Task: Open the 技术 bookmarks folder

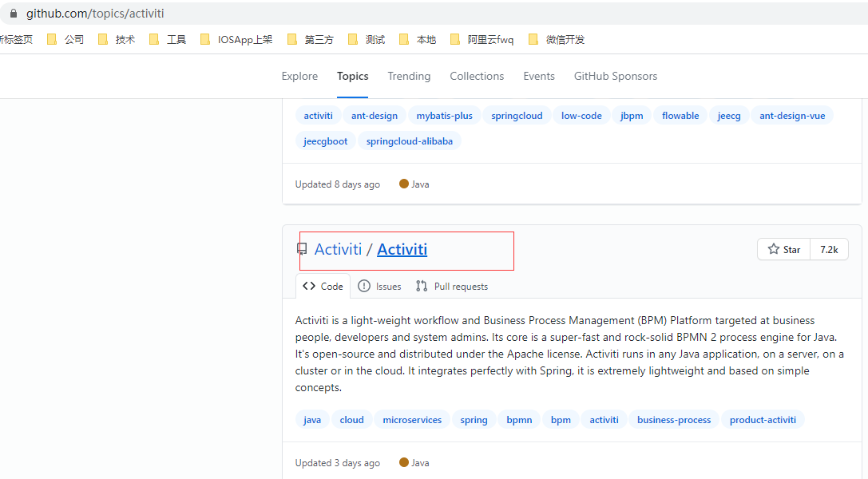Action: (117, 39)
